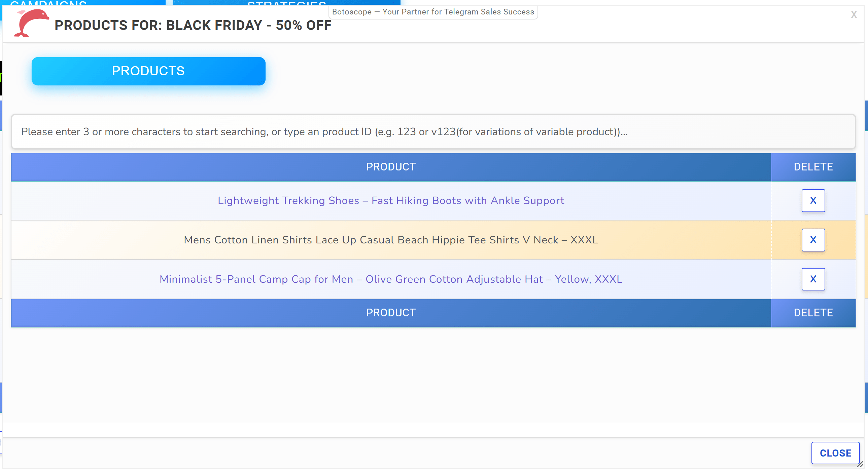This screenshot has width=868, height=472.
Task: Click the top PRODUCT column header
Action: [390, 167]
